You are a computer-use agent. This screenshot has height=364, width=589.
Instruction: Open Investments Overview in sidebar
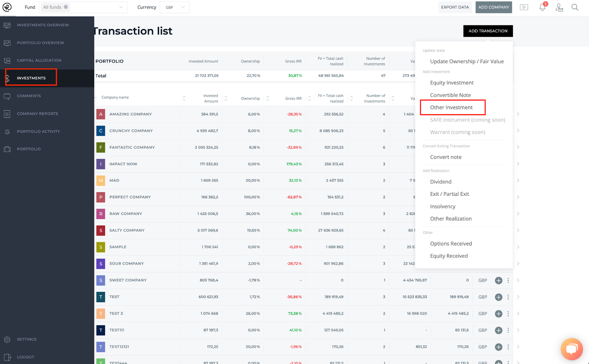(43, 25)
